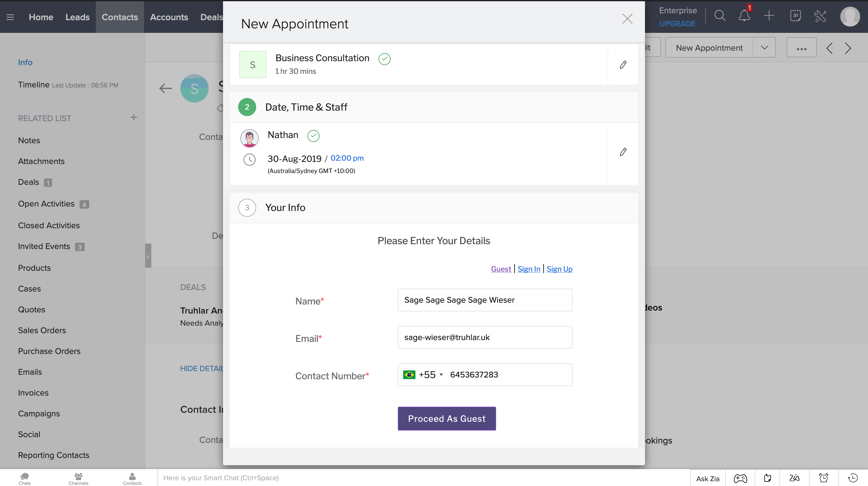Image resolution: width=868 pixels, height=486 pixels.
Task: Open the alarm reminders icon in bottom bar
Action: 823,478
